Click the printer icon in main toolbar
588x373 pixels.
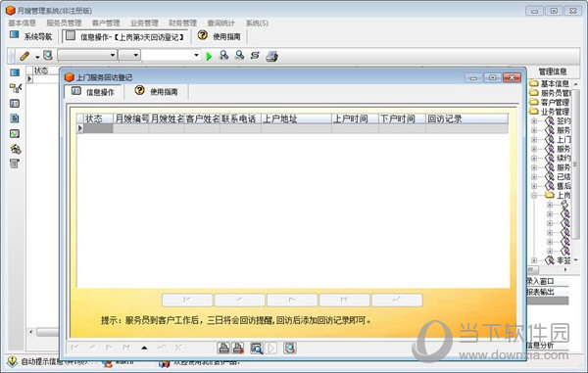tap(271, 56)
